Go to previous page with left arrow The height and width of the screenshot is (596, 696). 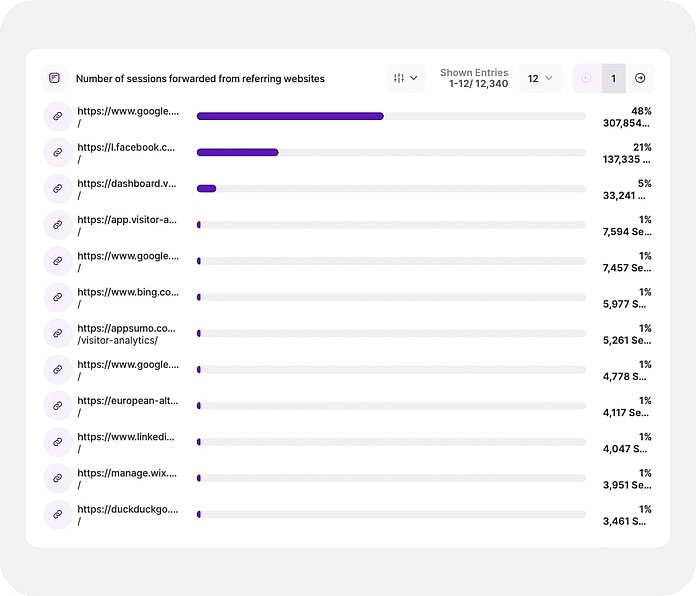[x=587, y=79]
